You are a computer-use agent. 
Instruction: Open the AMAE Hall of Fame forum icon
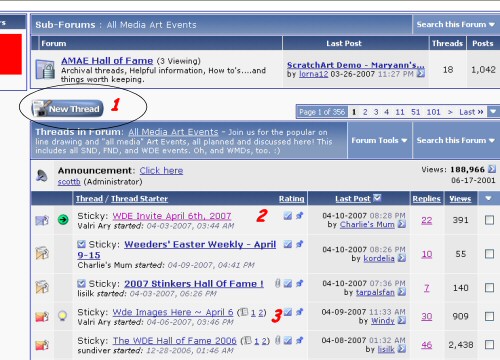[x=45, y=69]
